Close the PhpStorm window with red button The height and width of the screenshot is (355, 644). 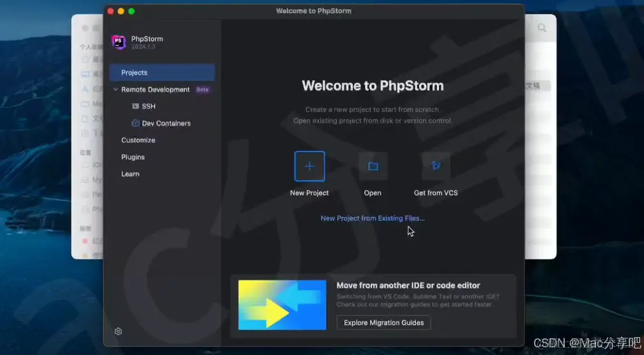click(x=111, y=11)
